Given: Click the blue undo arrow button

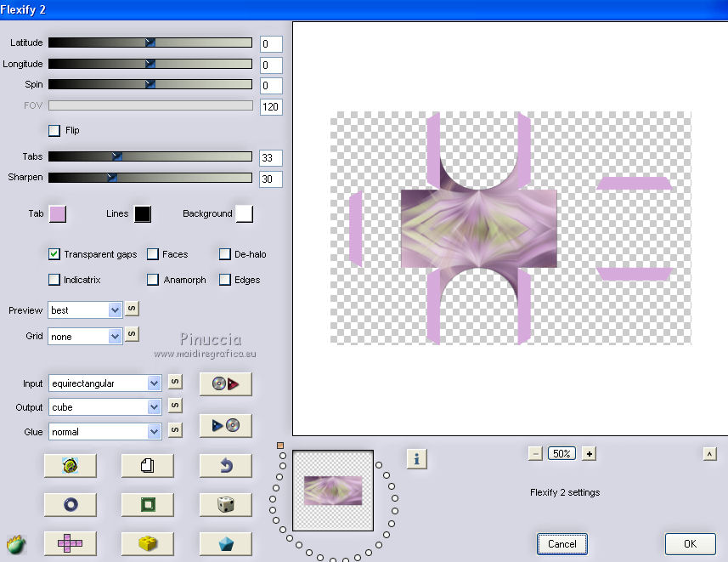Looking at the screenshot, I should [226, 465].
